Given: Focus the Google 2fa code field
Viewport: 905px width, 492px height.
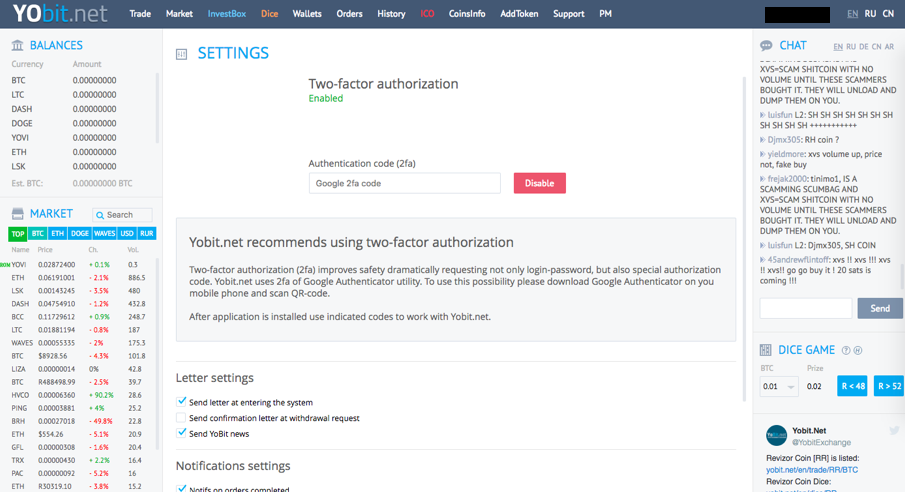Looking at the screenshot, I should pos(405,183).
